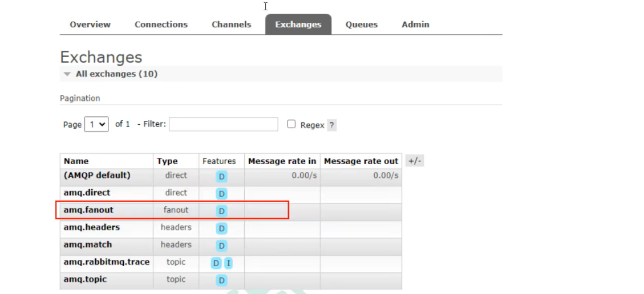644x294 pixels.
Task: Click the durable D badge for amq.direct
Action: (x=221, y=194)
